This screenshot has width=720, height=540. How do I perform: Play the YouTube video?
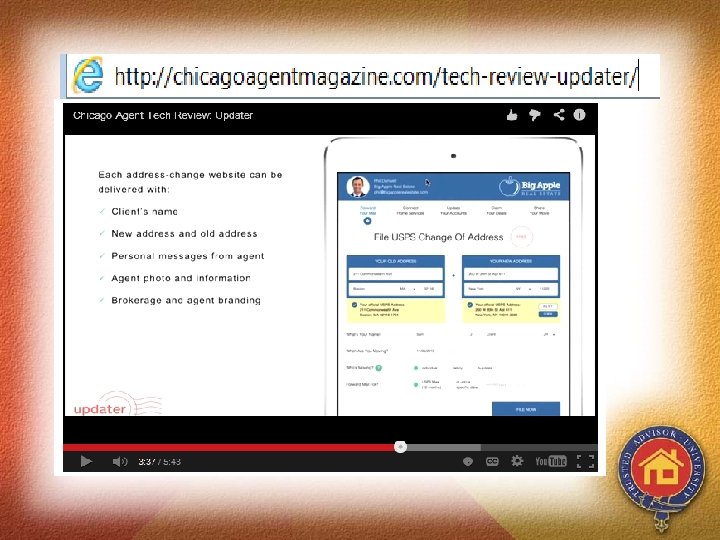point(86,461)
